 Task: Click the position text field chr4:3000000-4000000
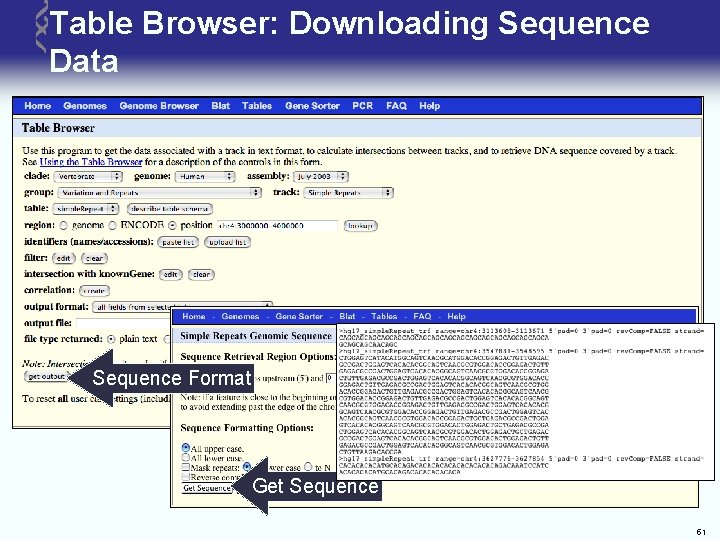tap(277, 226)
